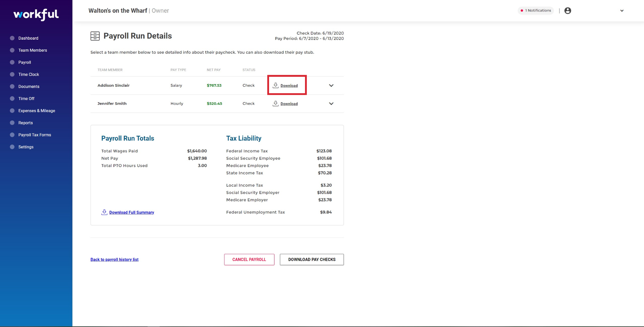The image size is (644, 327).
Task: Click the Team Members bullet icon
Action: point(12,50)
